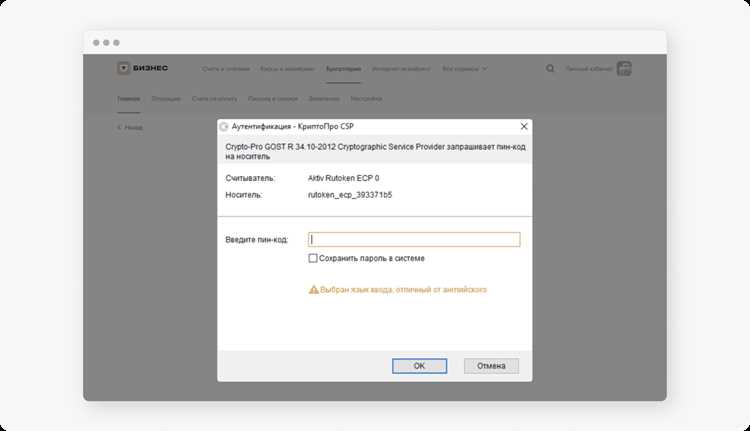Open the profile avatar icon in the header
The image size is (750, 431).
[x=624, y=68]
